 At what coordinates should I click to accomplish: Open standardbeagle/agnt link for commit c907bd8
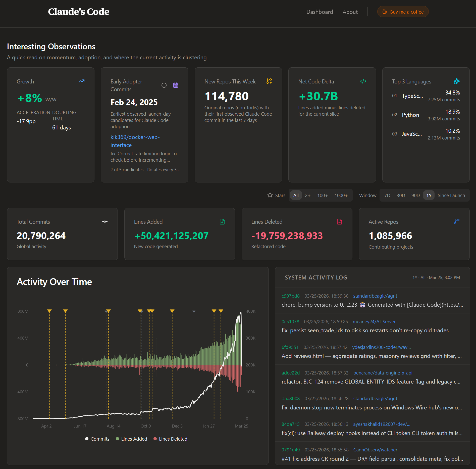[x=375, y=296]
